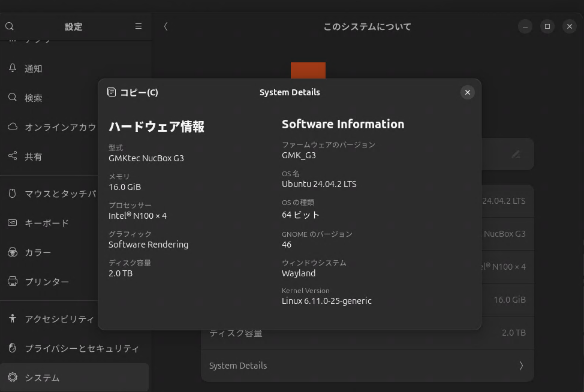Click the magnifier icon next to 検索
584x392 pixels.
click(12, 97)
